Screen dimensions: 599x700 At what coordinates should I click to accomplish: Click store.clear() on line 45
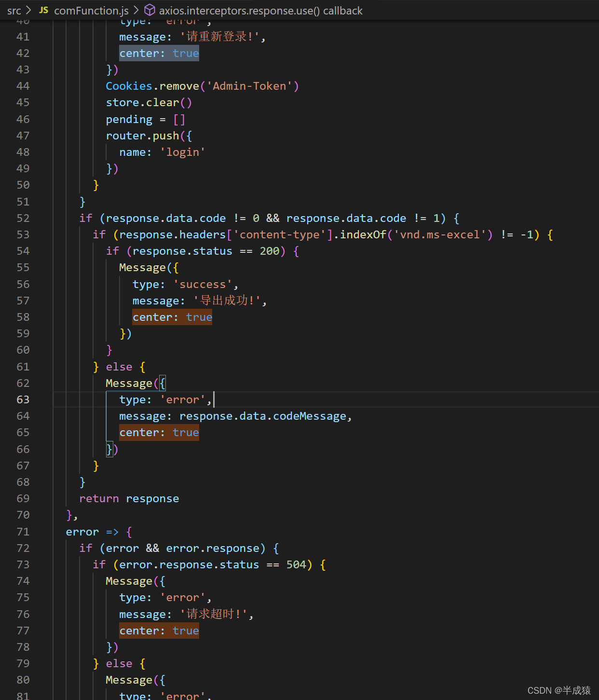pos(149,102)
